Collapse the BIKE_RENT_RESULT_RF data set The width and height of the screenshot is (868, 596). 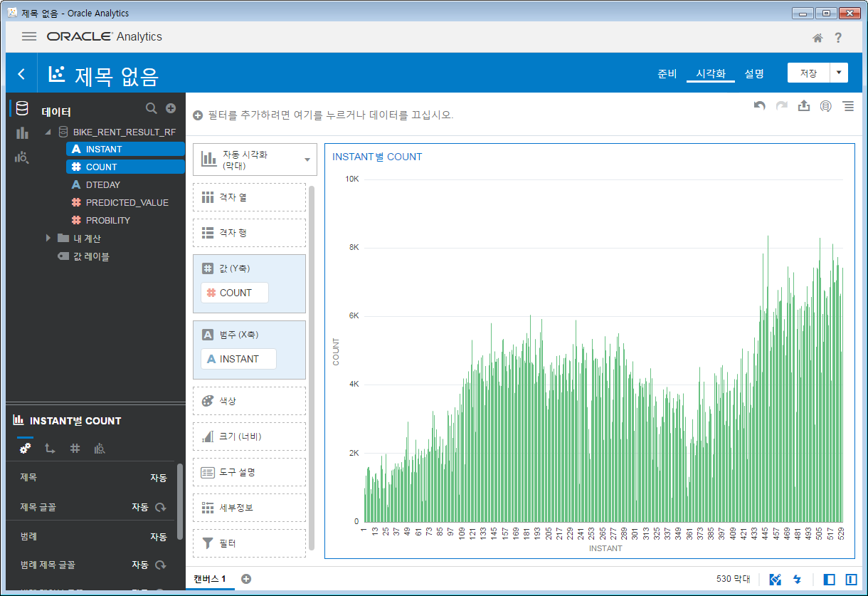click(48, 132)
